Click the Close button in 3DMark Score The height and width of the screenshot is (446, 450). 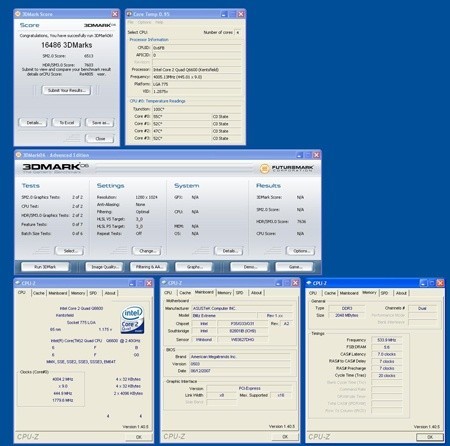point(100,138)
